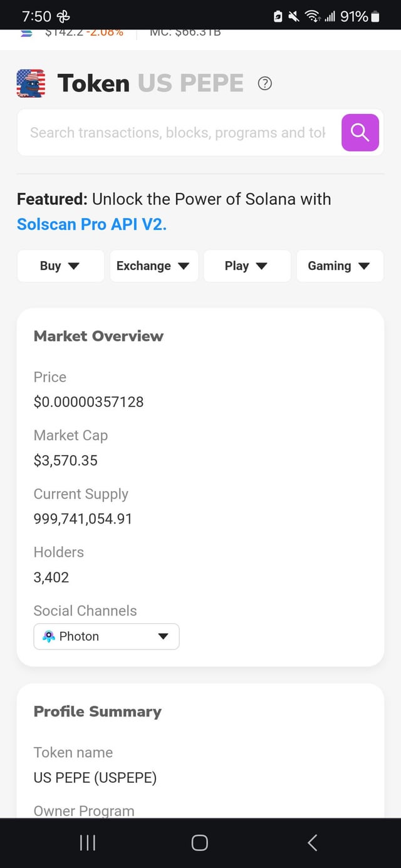Tap the Wi-Fi signal status icon
This screenshot has width=401, height=868.
311,17
